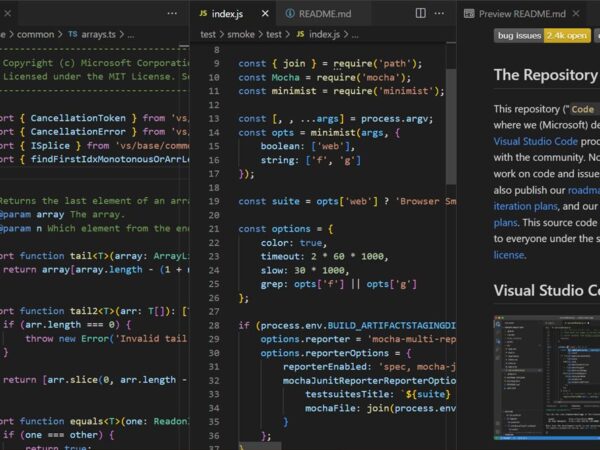Click line number 21 in index.js gutter
The width and height of the screenshot is (600, 450).
(214, 229)
